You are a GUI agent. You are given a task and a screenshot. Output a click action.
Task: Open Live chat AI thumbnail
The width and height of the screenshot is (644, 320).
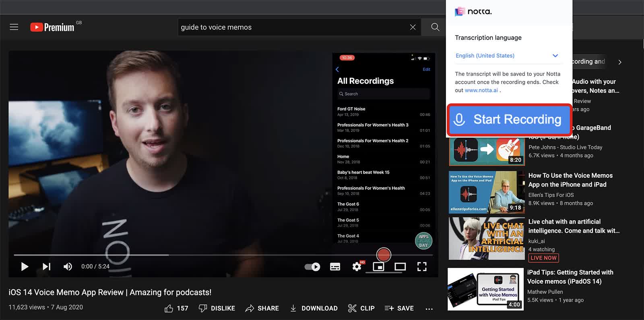click(x=487, y=239)
